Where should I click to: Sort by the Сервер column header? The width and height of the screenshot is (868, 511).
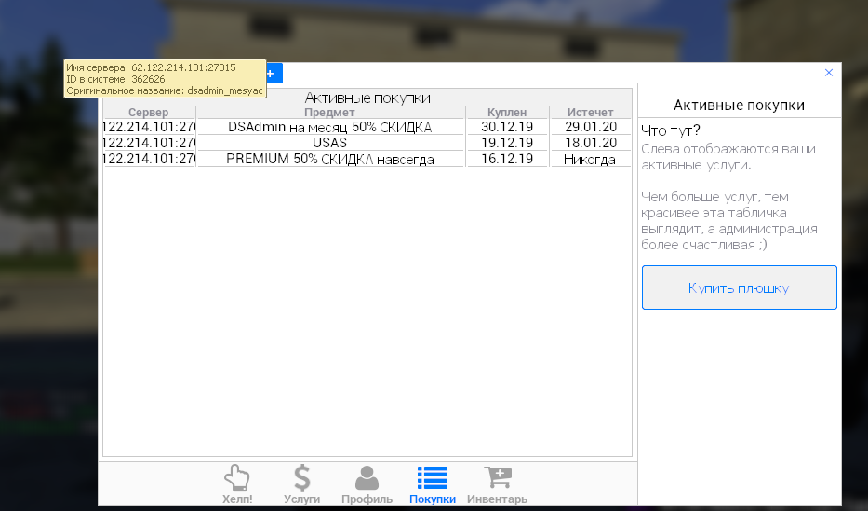click(149, 112)
